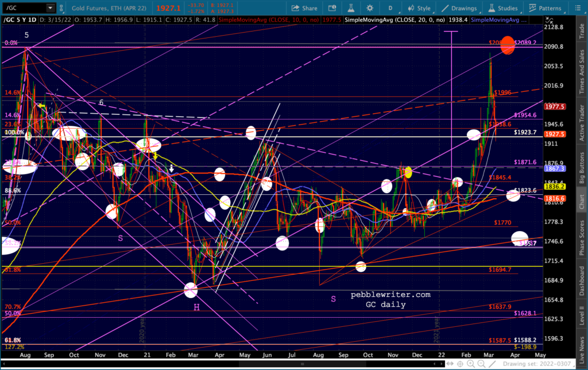Open the Phase Scores sidebar tab
The height and width of the screenshot is (370, 588).
[x=582, y=238]
